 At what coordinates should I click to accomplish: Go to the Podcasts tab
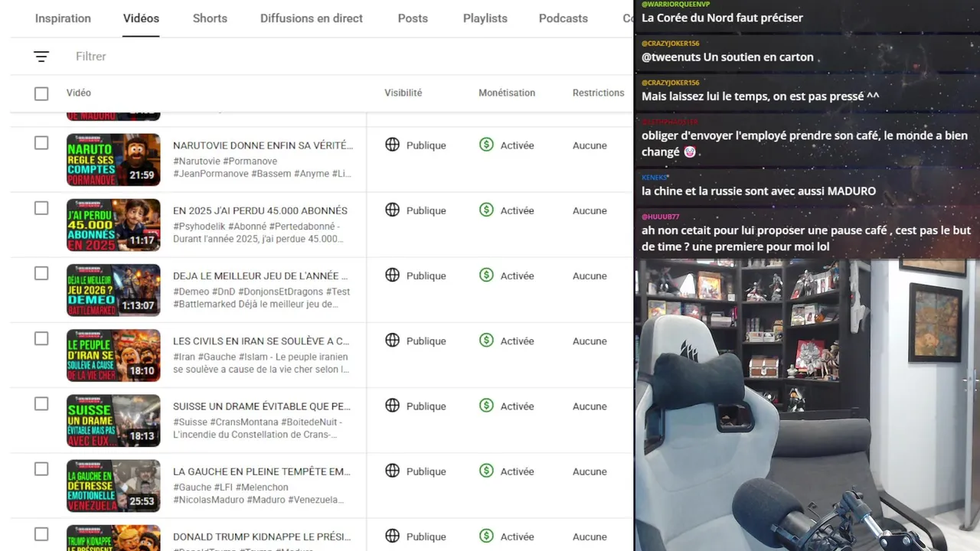(563, 18)
